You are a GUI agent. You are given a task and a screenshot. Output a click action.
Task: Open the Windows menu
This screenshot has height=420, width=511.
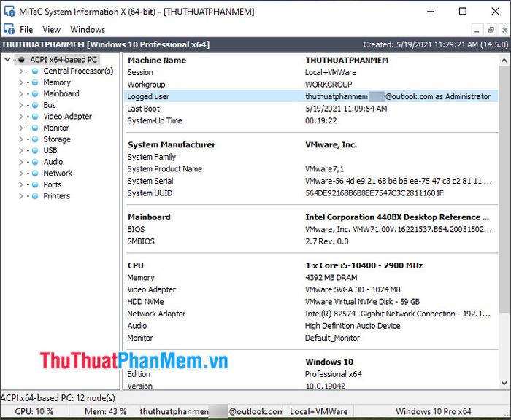pyautogui.click(x=88, y=30)
